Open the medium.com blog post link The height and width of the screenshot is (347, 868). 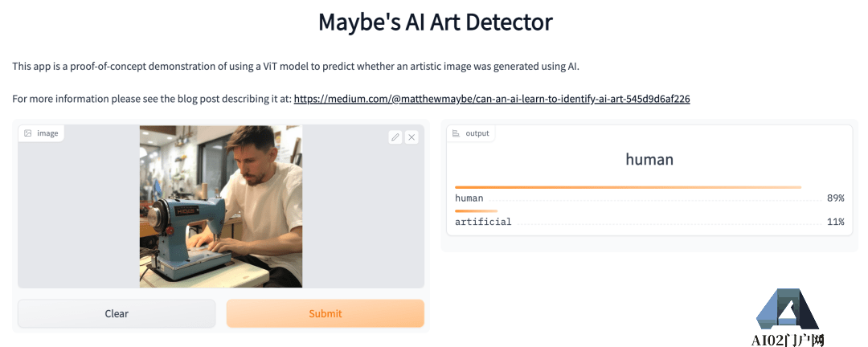492,99
